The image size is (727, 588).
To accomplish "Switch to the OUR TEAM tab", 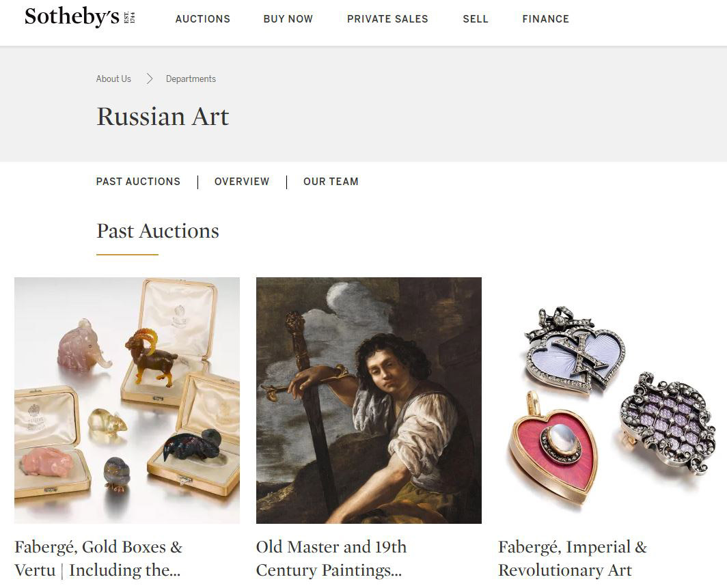I will (331, 182).
